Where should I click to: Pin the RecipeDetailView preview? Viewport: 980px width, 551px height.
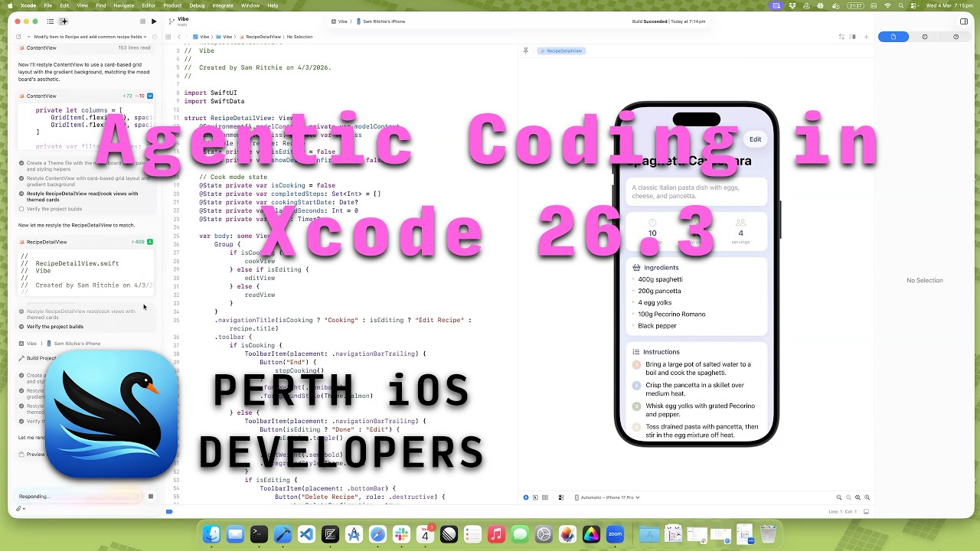(x=526, y=51)
